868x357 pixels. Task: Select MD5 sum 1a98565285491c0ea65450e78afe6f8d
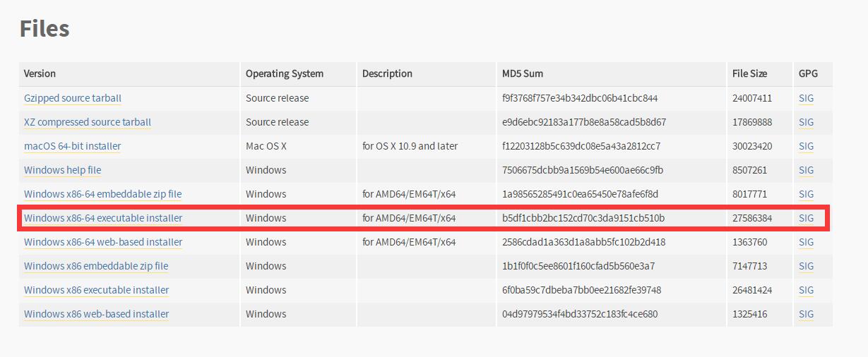point(580,194)
